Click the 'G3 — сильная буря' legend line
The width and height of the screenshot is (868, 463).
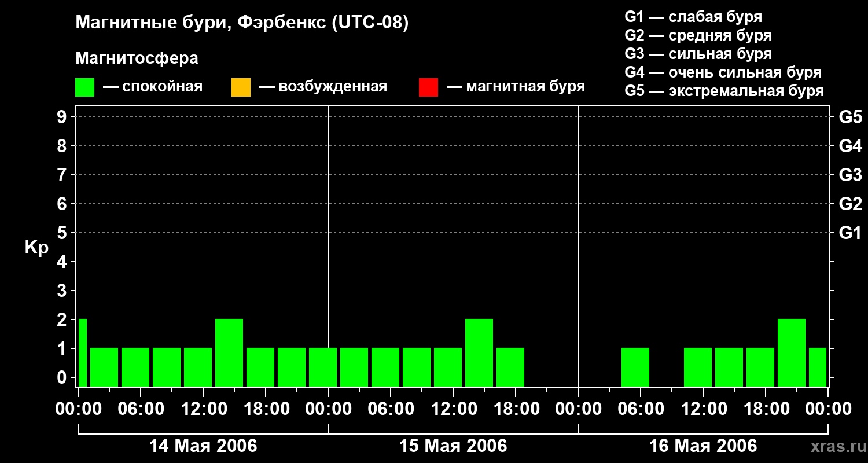point(698,54)
